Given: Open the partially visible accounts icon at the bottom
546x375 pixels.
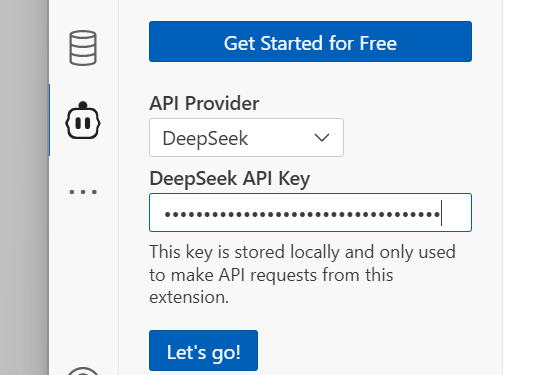Looking at the screenshot, I should coord(83,371).
